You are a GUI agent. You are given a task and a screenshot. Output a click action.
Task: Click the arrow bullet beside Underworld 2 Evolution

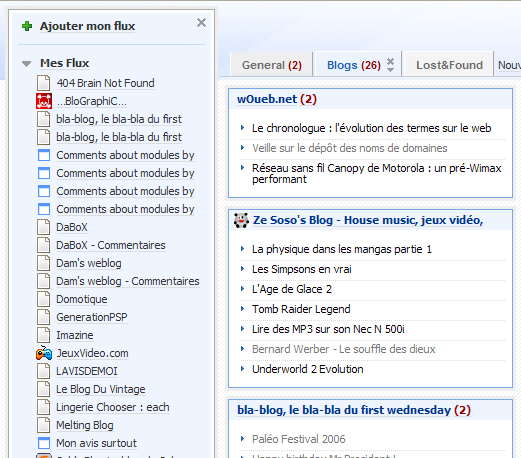[243, 369]
